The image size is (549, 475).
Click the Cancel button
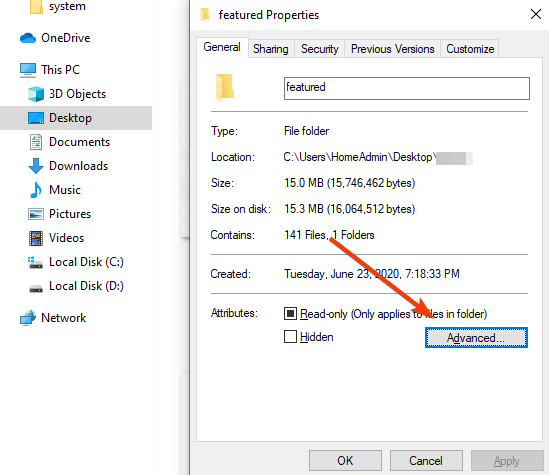(x=426, y=461)
